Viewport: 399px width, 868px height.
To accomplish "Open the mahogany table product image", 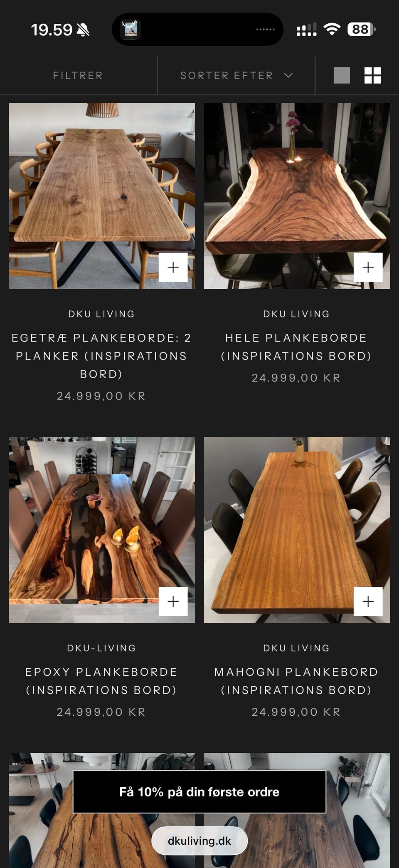I will [x=297, y=530].
